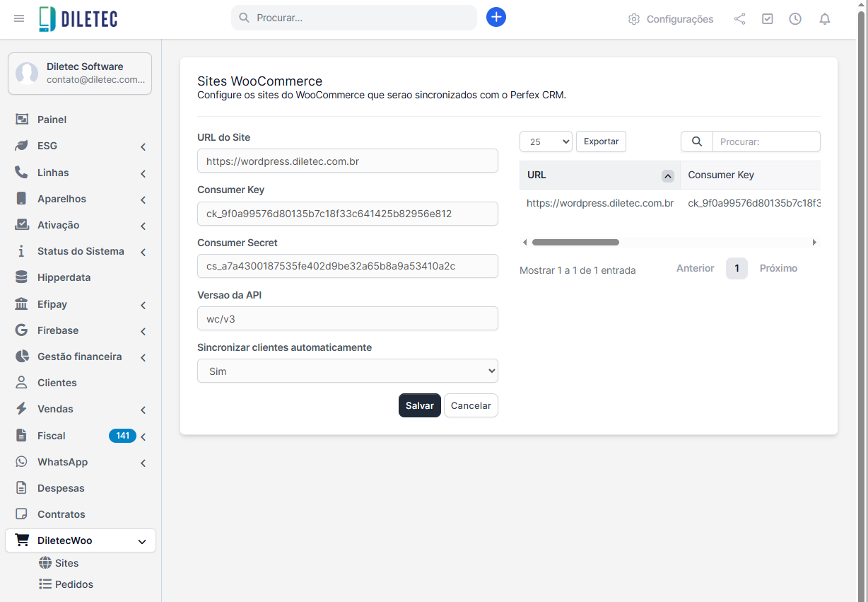
Task: Click the Consumer Secret input field
Action: tap(347, 266)
